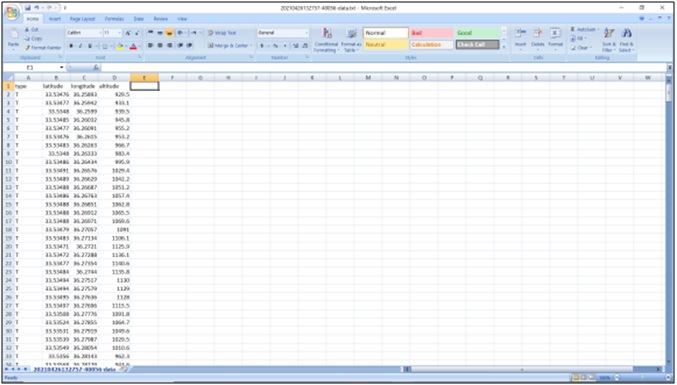Click the Office button logo

coord(12,13)
